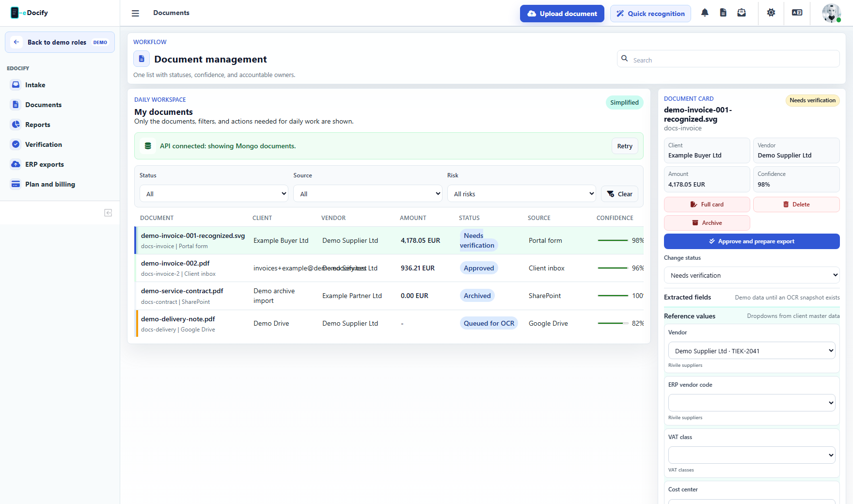Open the mail envelope icon in header
The width and height of the screenshot is (853, 504).
click(x=742, y=13)
